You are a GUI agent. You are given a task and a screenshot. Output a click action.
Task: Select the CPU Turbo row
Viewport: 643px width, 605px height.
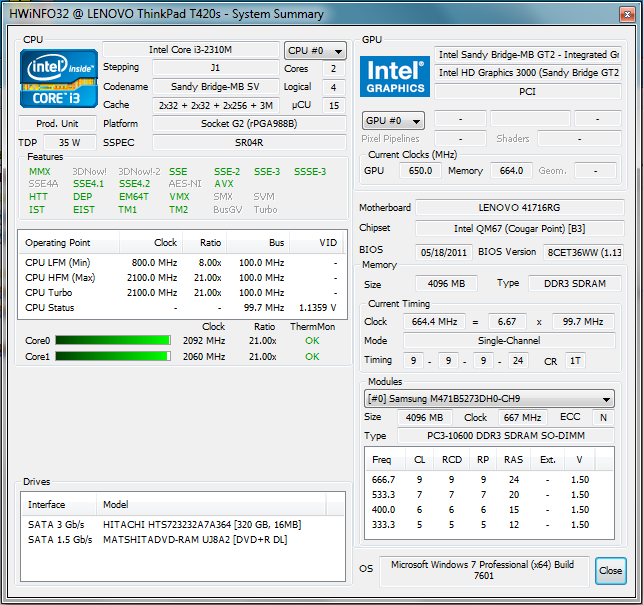[x=182, y=292]
